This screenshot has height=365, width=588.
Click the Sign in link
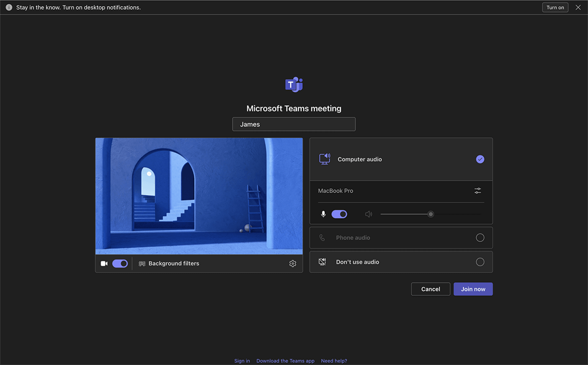click(x=242, y=361)
